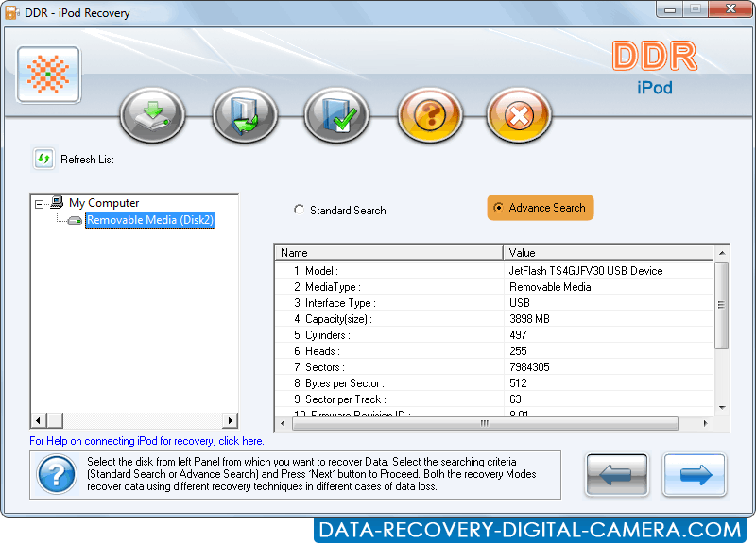Click details table vertical scrollbar thumb
Viewport: 756px width, 543px height.
(x=722, y=305)
